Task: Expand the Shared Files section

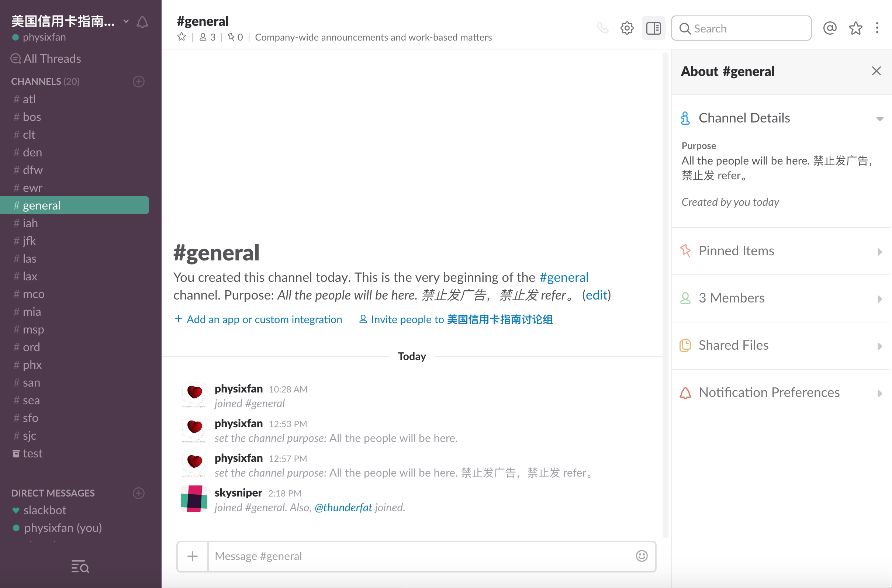Action: coord(879,346)
